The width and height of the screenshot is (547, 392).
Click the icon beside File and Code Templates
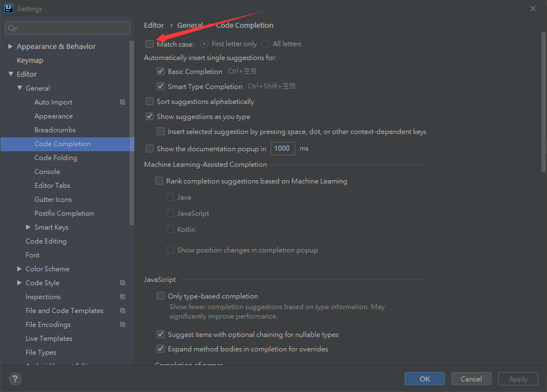[x=122, y=311]
